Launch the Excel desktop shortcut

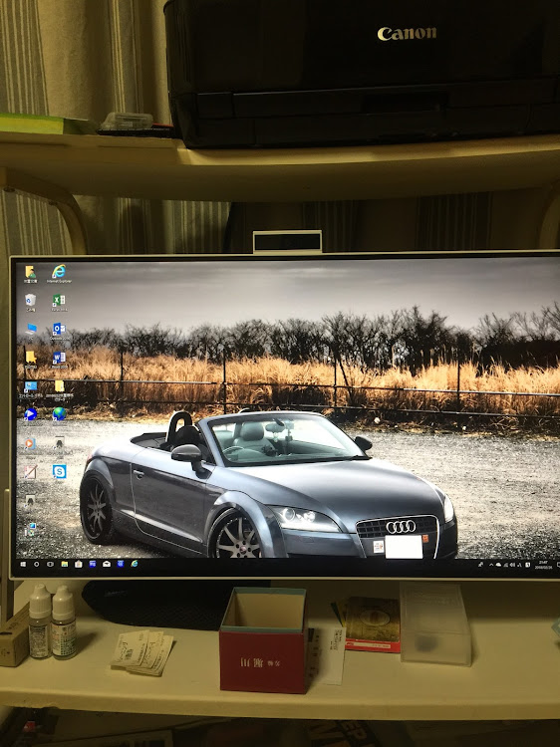(59, 303)
